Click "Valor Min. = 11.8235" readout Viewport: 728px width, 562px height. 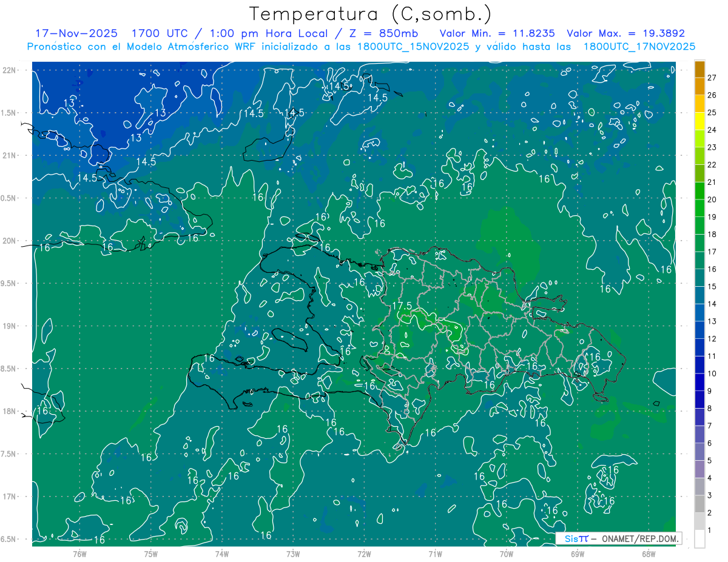(497, 33)
